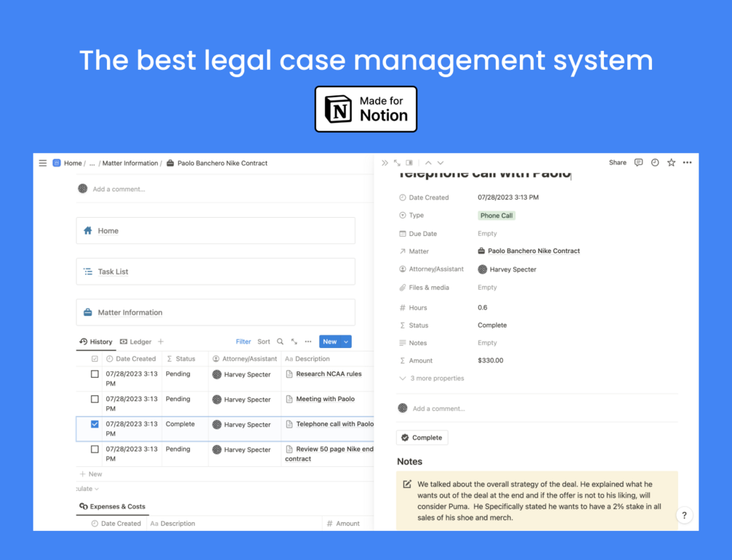Add a comment in the side panel
This screenshot has width=732, height=560.
(438, 409)
